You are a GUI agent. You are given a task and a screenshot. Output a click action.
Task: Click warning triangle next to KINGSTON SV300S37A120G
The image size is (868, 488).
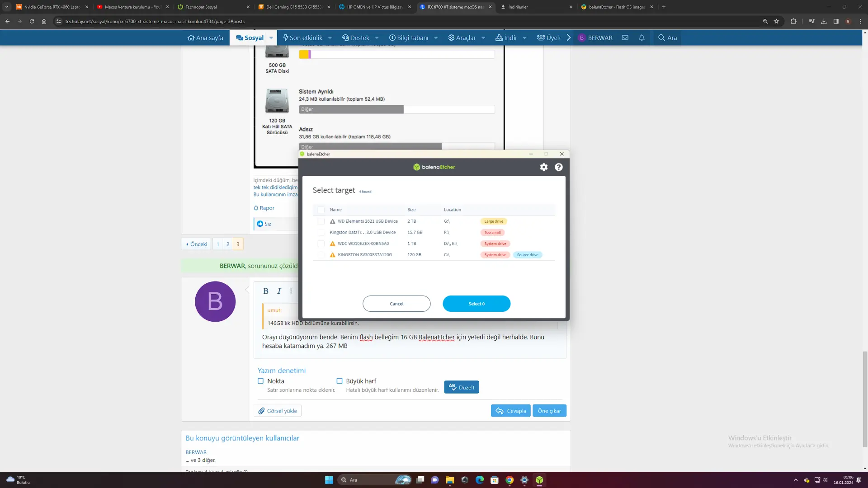pos(333,255)
